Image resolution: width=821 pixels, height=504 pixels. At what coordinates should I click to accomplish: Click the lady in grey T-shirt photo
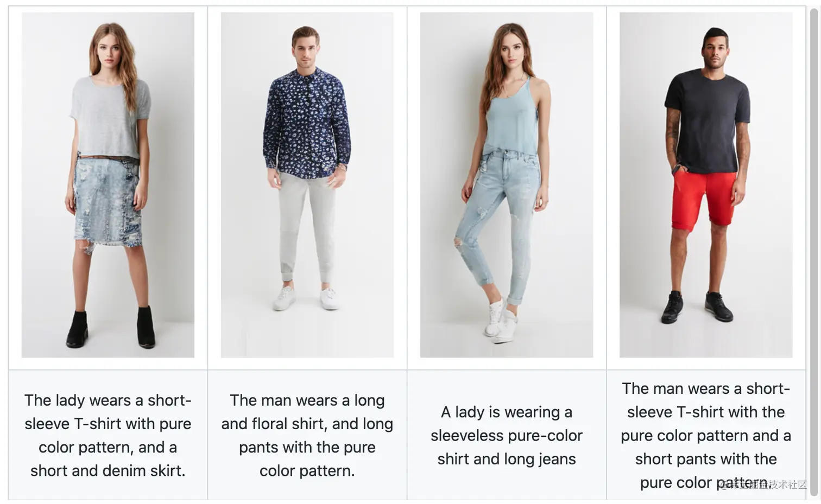click(108, 185)
